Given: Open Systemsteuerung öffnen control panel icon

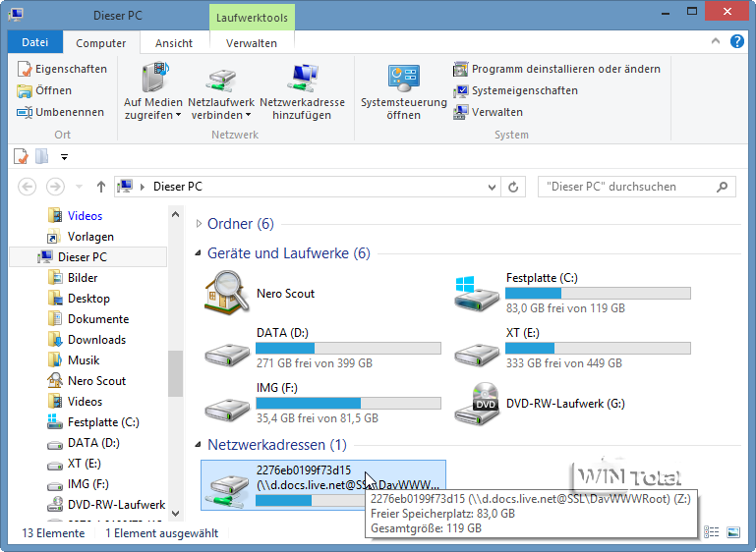Looking at the screenshot, I should [403, 78].
